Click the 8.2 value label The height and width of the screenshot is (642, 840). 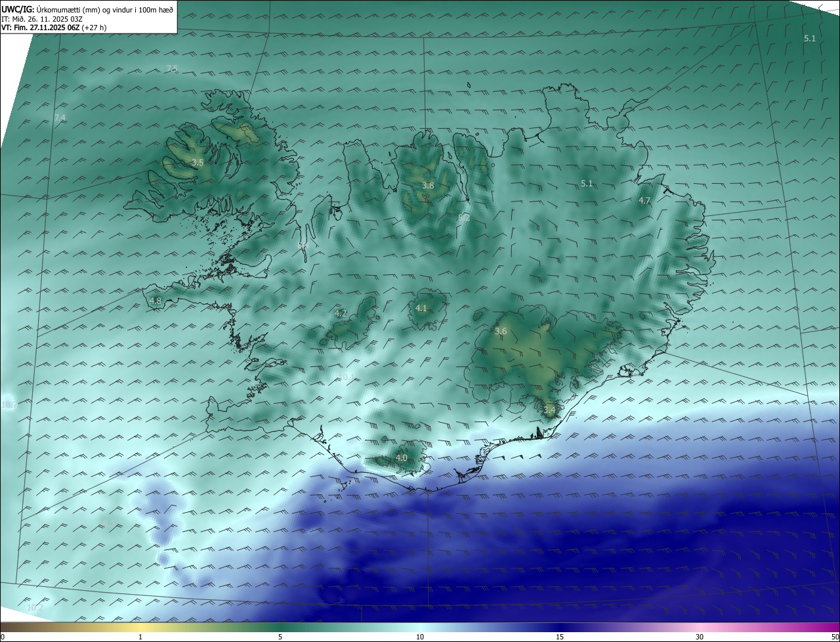click(x=464, y=217)
